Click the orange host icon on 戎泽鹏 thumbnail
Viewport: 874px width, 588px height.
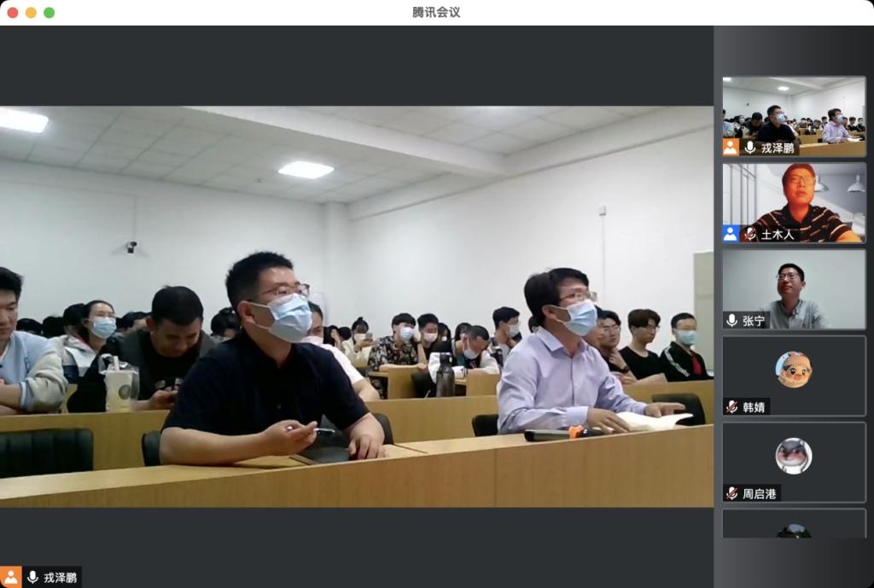pyautogui.click(x=731, y=147)
